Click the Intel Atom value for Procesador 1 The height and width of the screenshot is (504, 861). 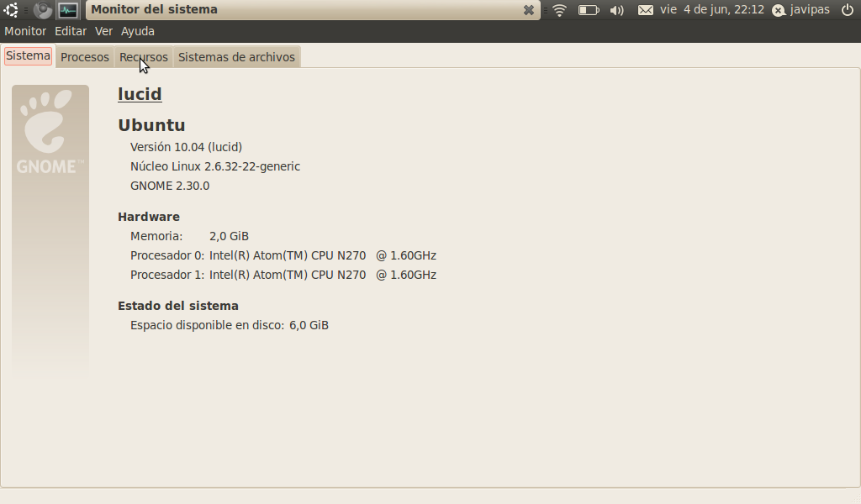323,275
